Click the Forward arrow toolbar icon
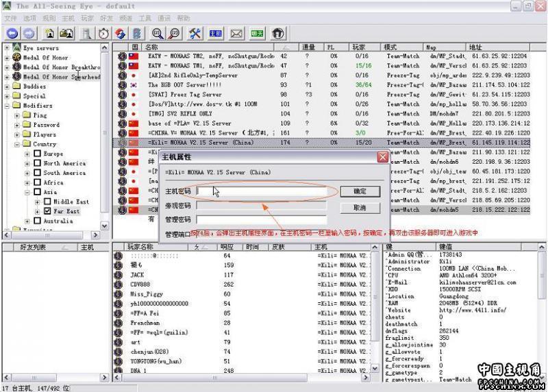The height and width of the screenshot is (392, 548). pyautogui.click(x=29, y=34)
